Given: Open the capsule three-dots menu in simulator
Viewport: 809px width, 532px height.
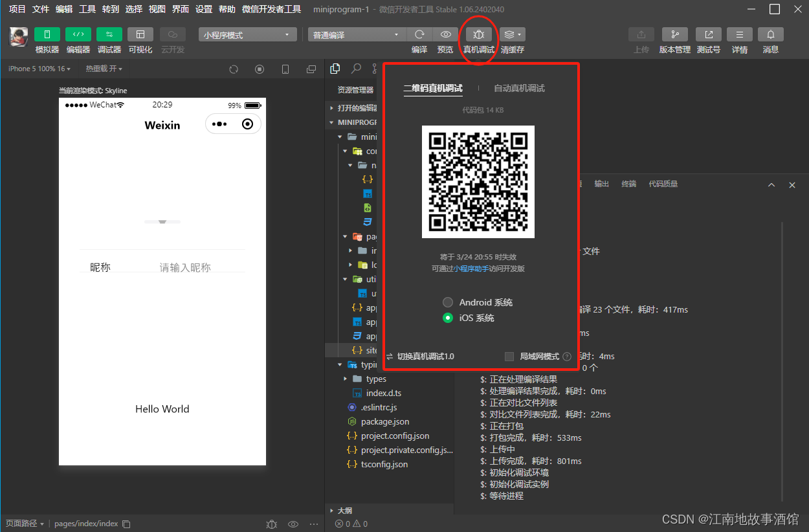Looking at the screenshot, I should pyautogui.click(x=219, y=124).
